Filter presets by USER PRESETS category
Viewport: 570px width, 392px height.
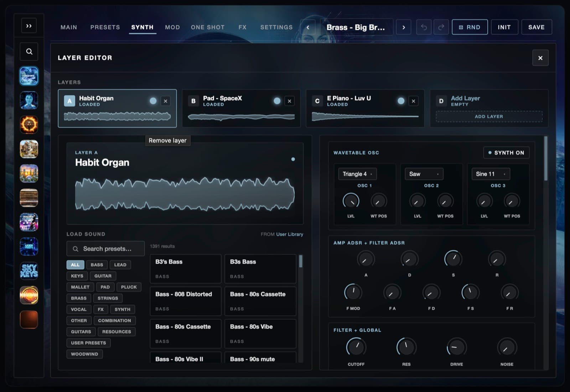coord(88,343)
